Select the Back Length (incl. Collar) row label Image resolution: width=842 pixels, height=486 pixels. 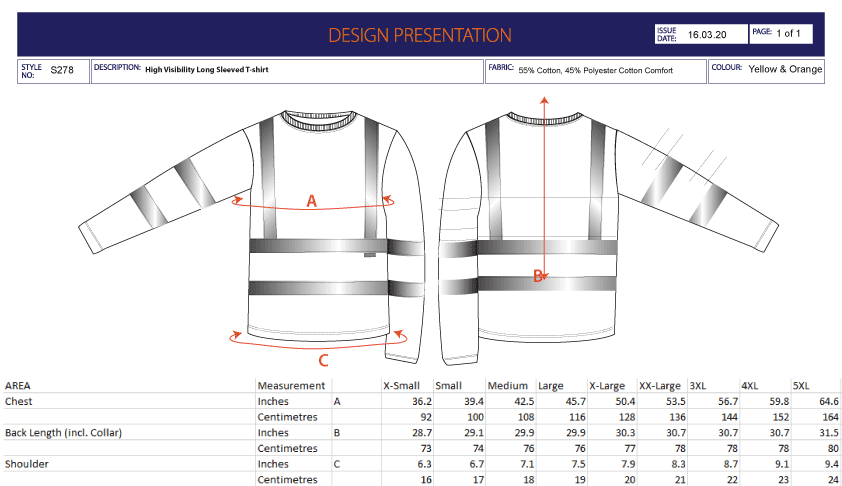pyautogui.click(x=63, y=433)
